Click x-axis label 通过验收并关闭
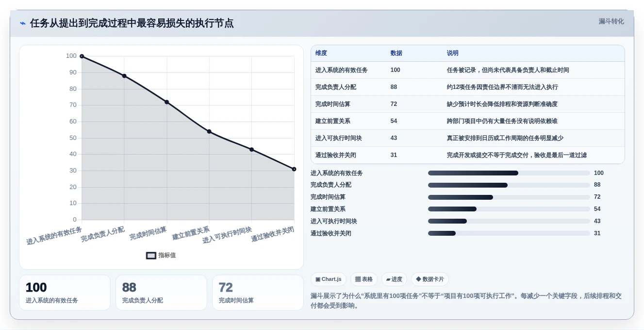The image size is (644, 330). (x=273, y=234)
